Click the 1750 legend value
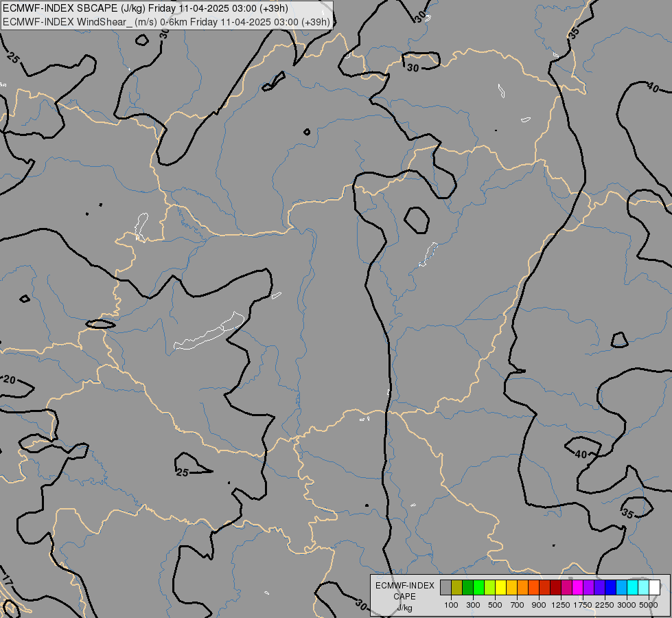 (583, 605)
